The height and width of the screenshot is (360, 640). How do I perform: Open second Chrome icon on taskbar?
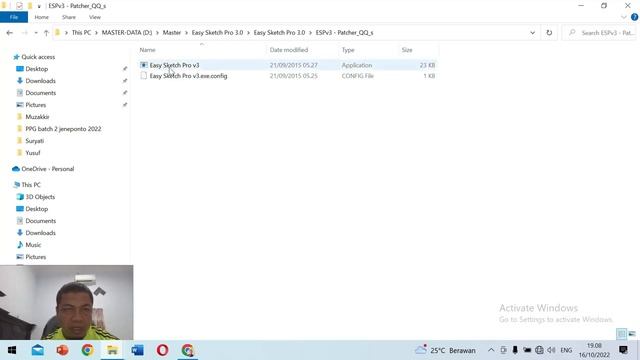click(x=187, y=350)
